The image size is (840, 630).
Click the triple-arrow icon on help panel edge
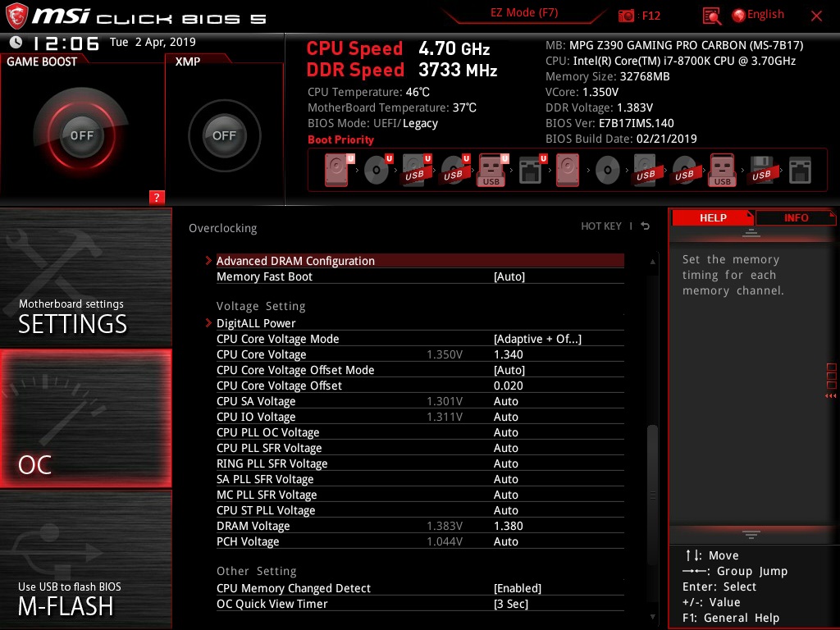[830, 396]
